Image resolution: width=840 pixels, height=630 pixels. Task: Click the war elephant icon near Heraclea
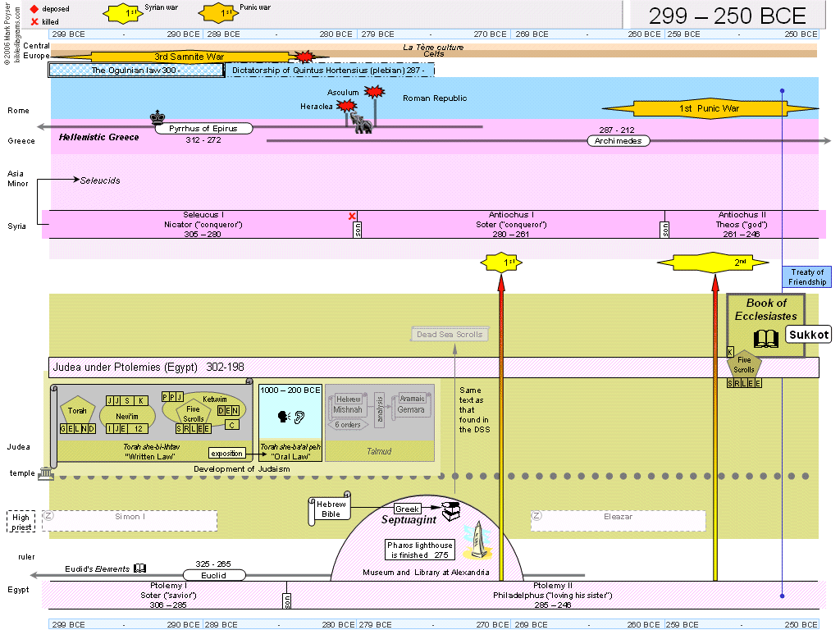tap(361, 124)
